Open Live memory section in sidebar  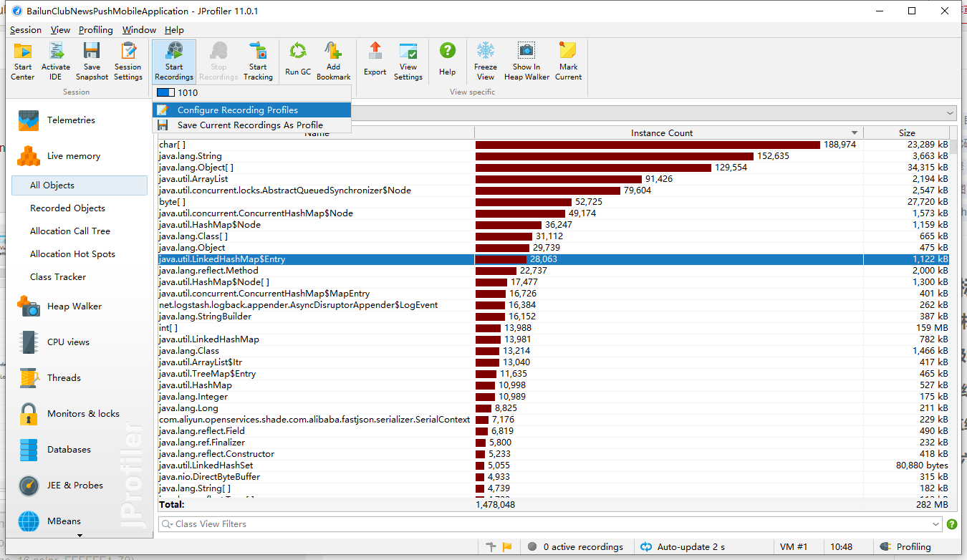[80, 156]
